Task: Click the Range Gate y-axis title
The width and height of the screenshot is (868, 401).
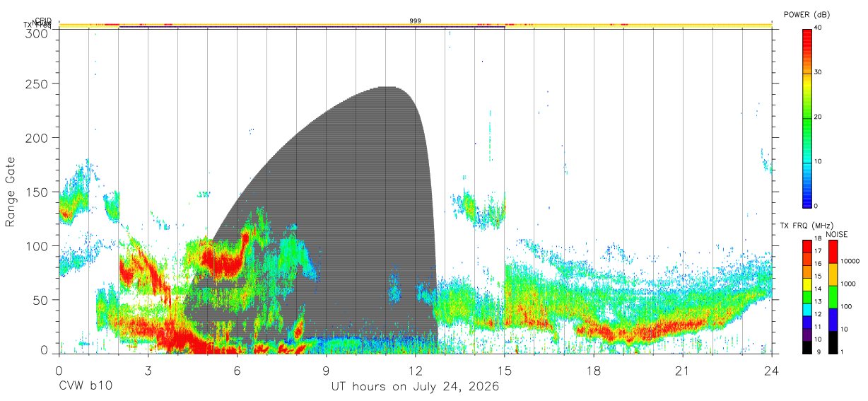Action: pos(11,192)
